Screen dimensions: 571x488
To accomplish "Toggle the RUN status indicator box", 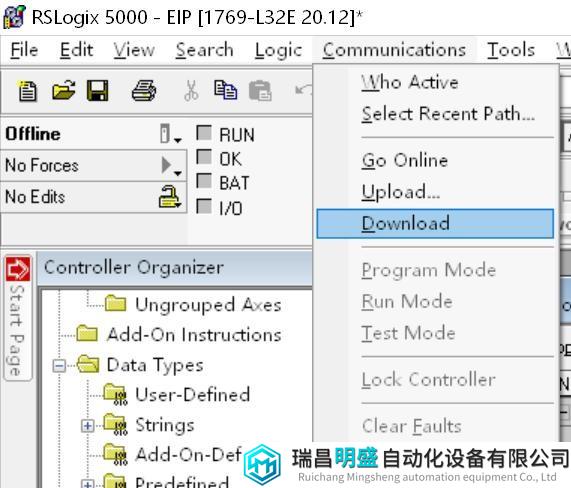I will 204,133.
